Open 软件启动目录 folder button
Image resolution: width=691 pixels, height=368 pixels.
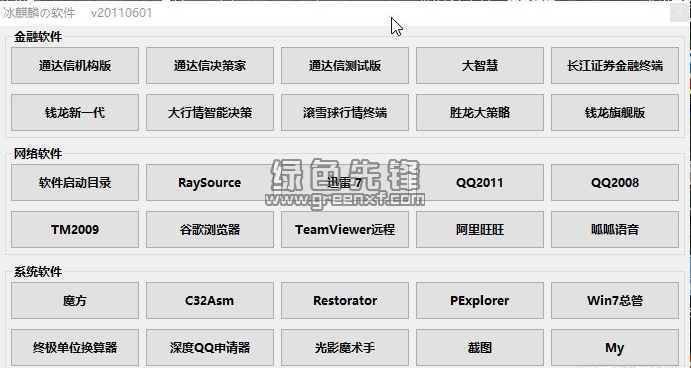click(x=75, y=182)
